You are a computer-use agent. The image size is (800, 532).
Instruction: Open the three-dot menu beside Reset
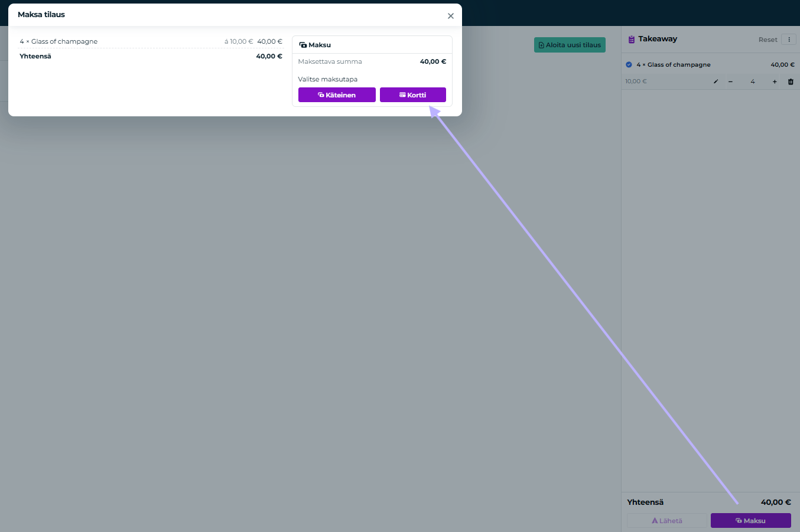pos(789,40)
